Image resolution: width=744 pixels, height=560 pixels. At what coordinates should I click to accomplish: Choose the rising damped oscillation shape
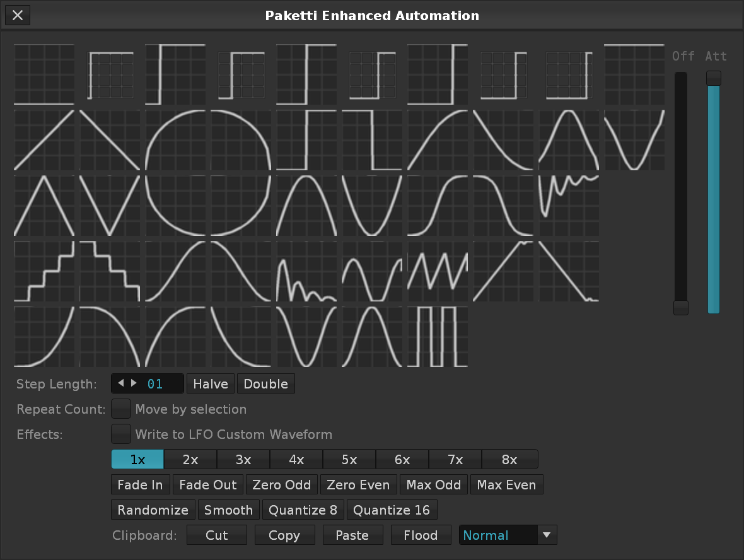click(569, 206)
